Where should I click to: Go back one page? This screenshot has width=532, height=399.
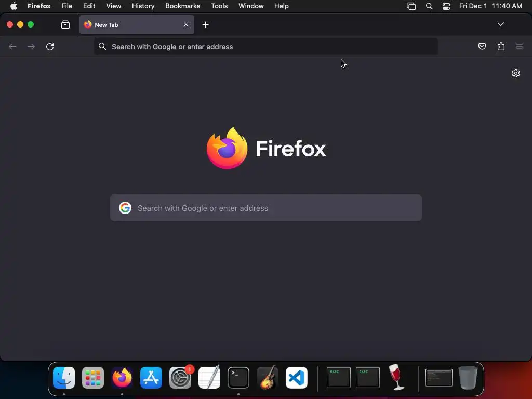(12, 46)
